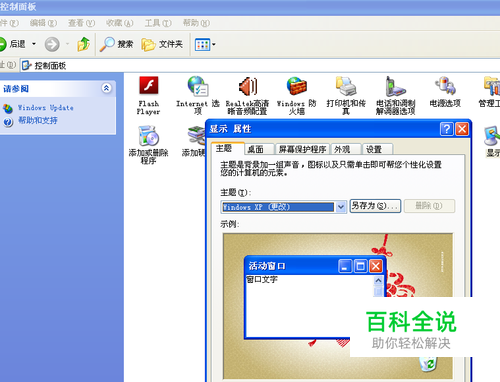Click the green 后退 back button
The height and width of the screenshot is (382, 500).
[x=13, y=44]
